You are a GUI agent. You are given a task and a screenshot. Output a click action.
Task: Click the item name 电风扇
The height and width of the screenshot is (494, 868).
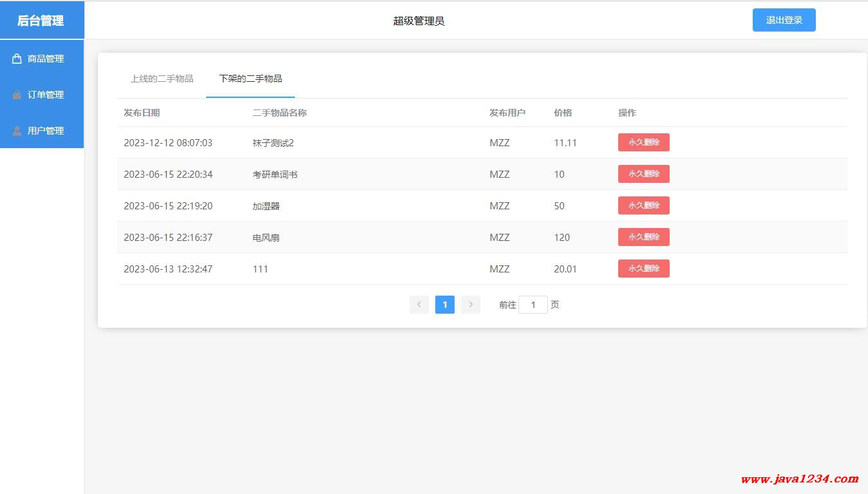(266, 238)
